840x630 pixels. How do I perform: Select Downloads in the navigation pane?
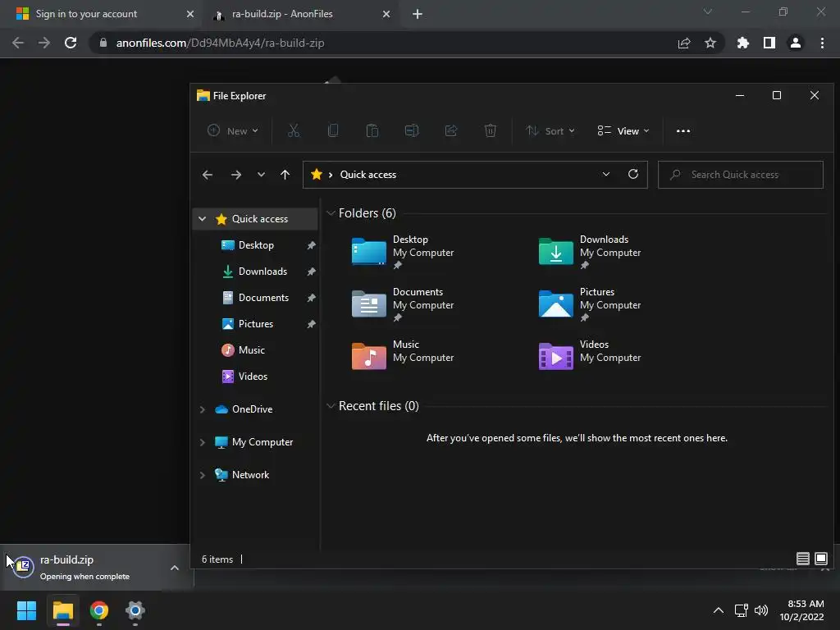click(262, 271)
